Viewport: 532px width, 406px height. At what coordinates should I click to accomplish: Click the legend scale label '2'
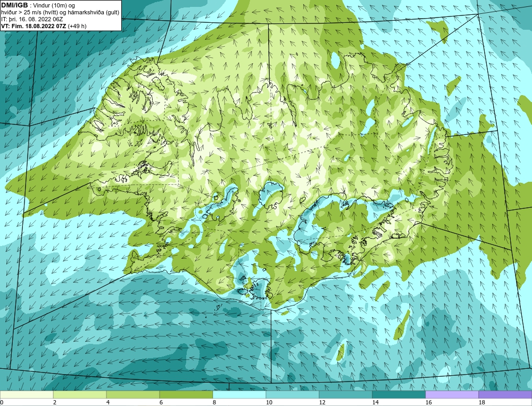(55, 402)
